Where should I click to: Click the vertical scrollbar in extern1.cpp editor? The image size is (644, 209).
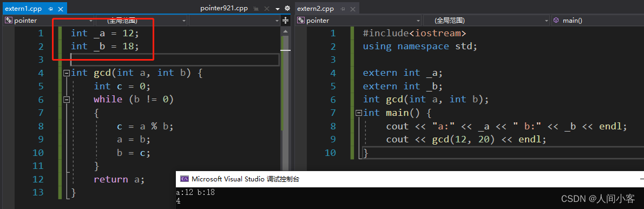pyautogui.click(x=285, y=99)
